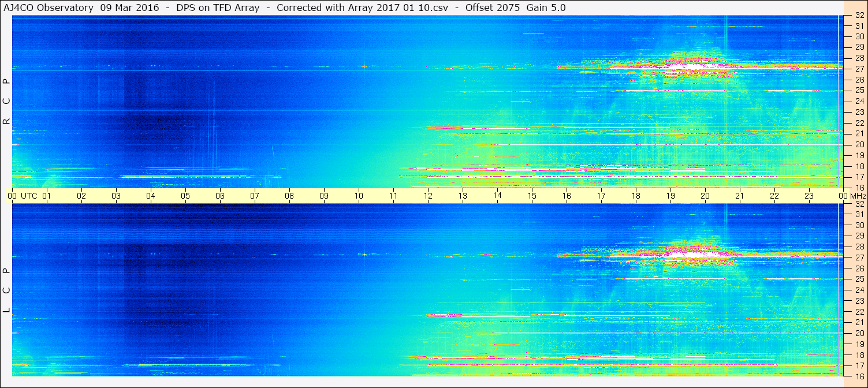Viewport: 868px width, 388px height.
Task: Click the AJ4CO Observatory title text
Action: [49, 8]
